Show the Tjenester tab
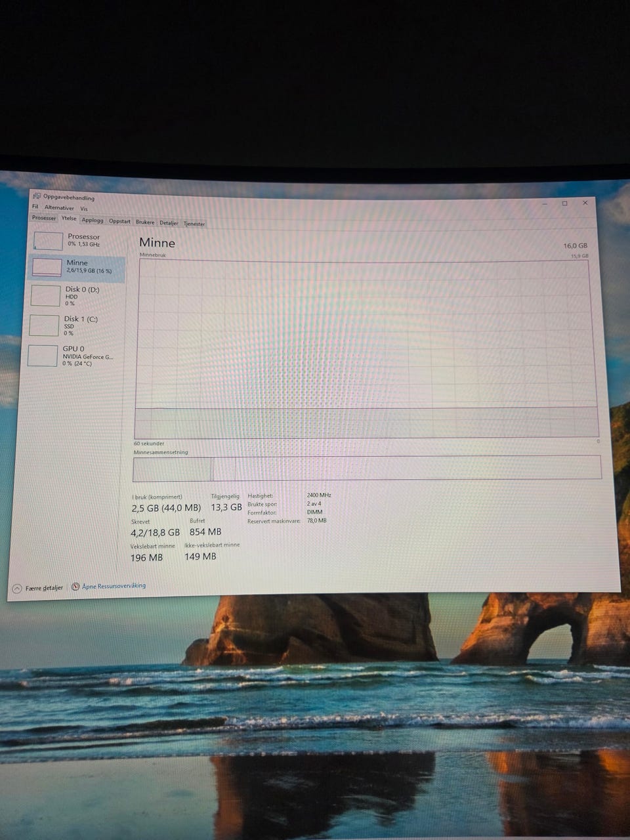 (x=194, y=224)
